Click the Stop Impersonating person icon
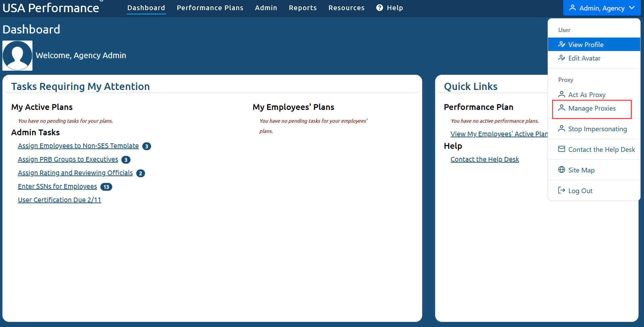 click(562, 129)
